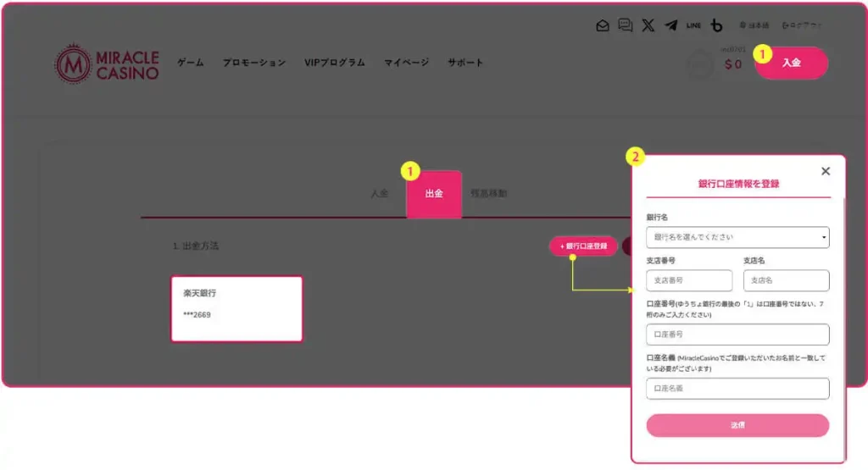
Task: Open the Telegram paper plane icon
Action: point(671,25)
